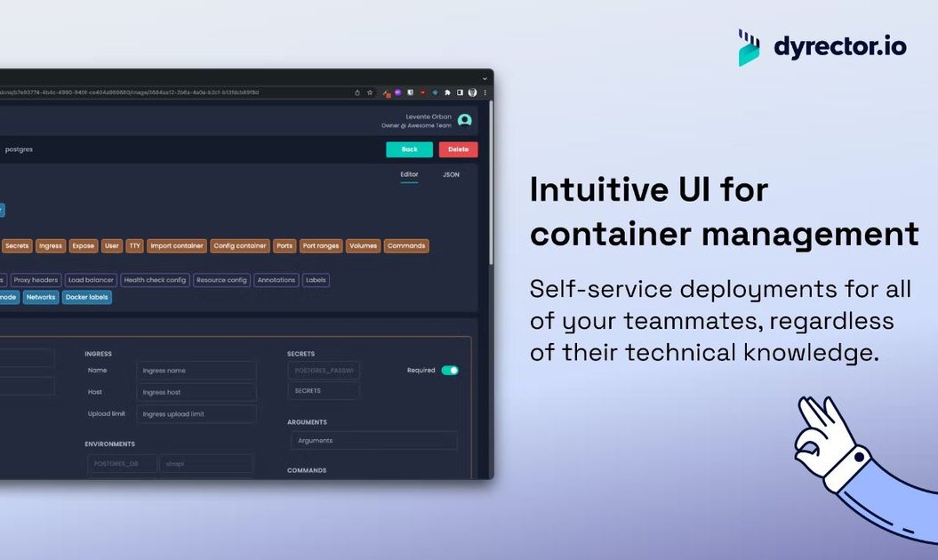Click the Back button
This screenshot has height=560, width=938.
point(409,148)
